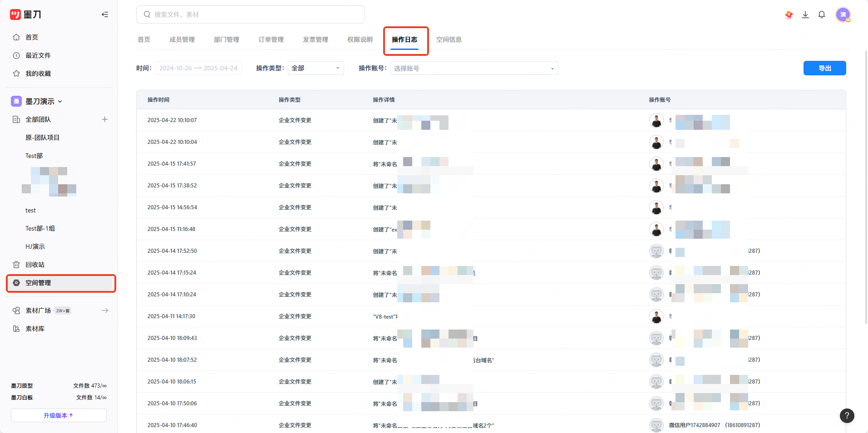Open the 回收站 trash icon
Image resolution: width=868 pixels, height=433 pixels.
click(x=16, y=265)
